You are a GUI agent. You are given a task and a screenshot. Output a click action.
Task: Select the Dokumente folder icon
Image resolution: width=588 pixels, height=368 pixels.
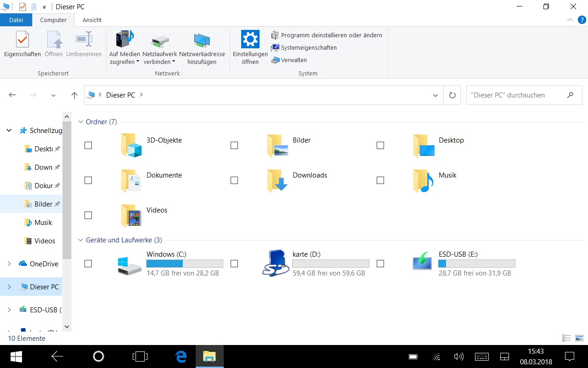(131, 180)
